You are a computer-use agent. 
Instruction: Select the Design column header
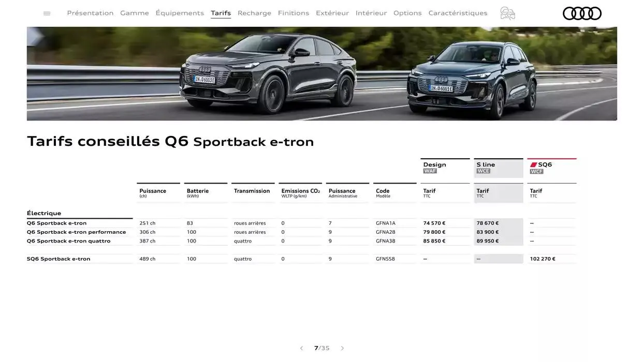click(434, 163)
